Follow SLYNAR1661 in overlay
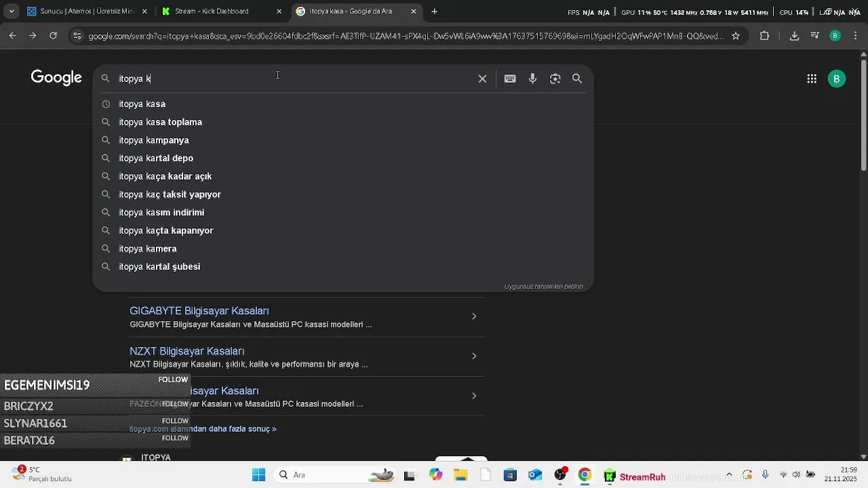 click(x=175, y=421)
